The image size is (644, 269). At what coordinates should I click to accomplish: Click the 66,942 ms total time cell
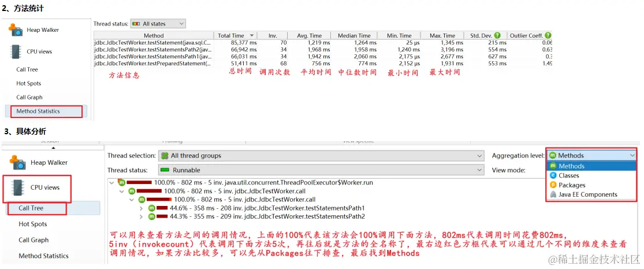tap(244, 50)
